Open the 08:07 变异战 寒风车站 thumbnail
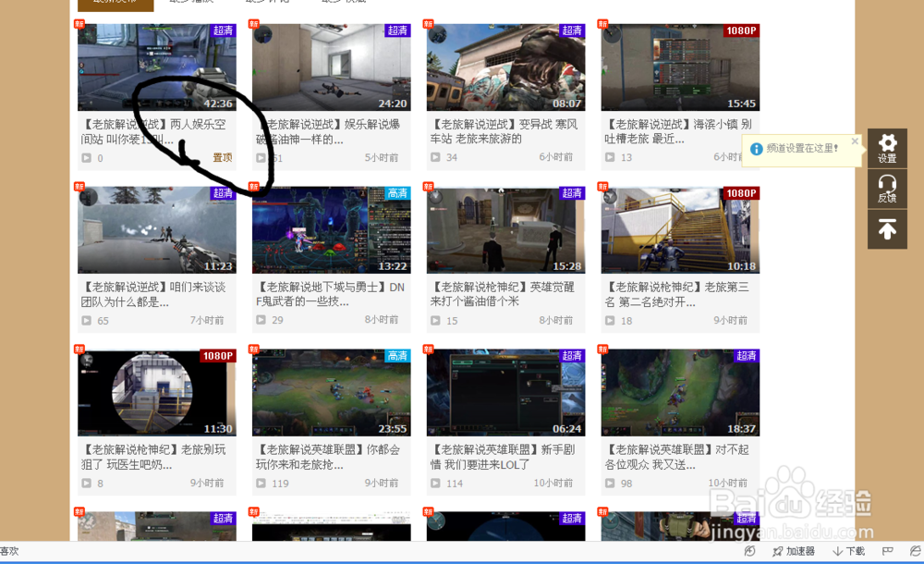Screen dimensions: 924x564 click(505, 67)
